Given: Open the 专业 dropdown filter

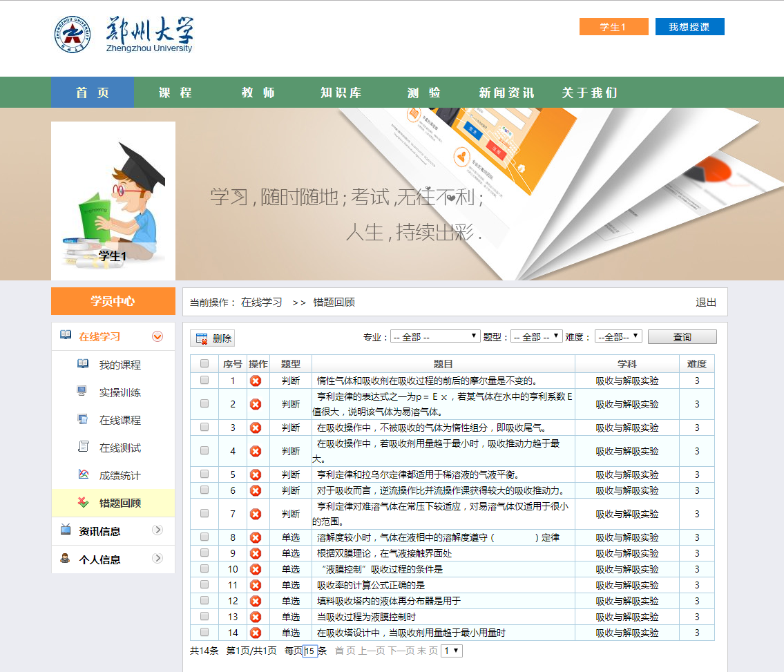Looking at the screenshot, I should 435,336.
